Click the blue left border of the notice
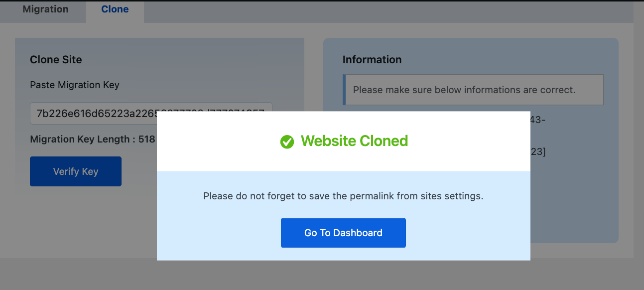644x290 pixels. coord(344,90)
